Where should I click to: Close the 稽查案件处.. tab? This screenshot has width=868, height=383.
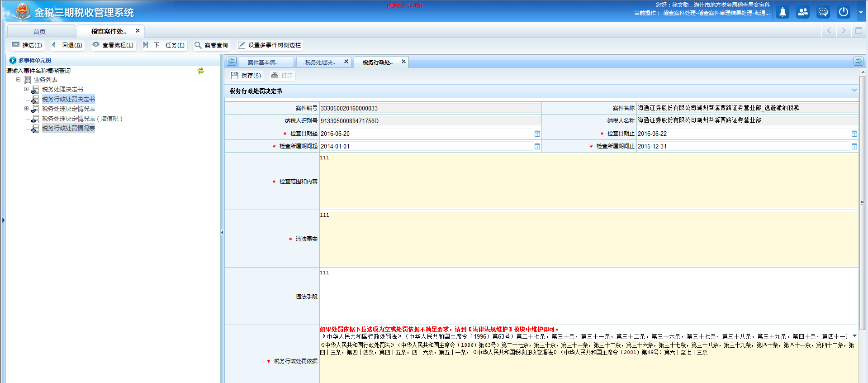click(x=138, y=31)
